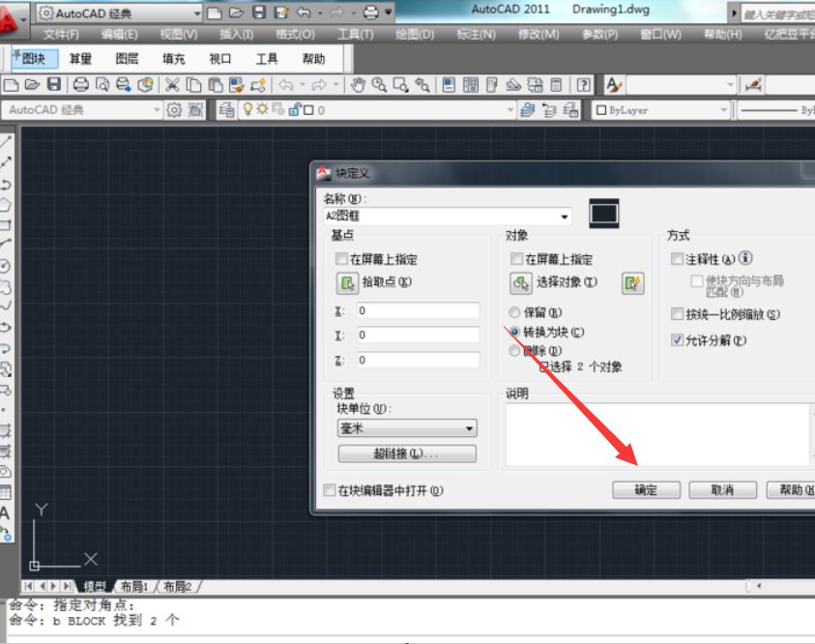
Task: Click the quick select icon beside 选择对象
Action: point(632,283)
